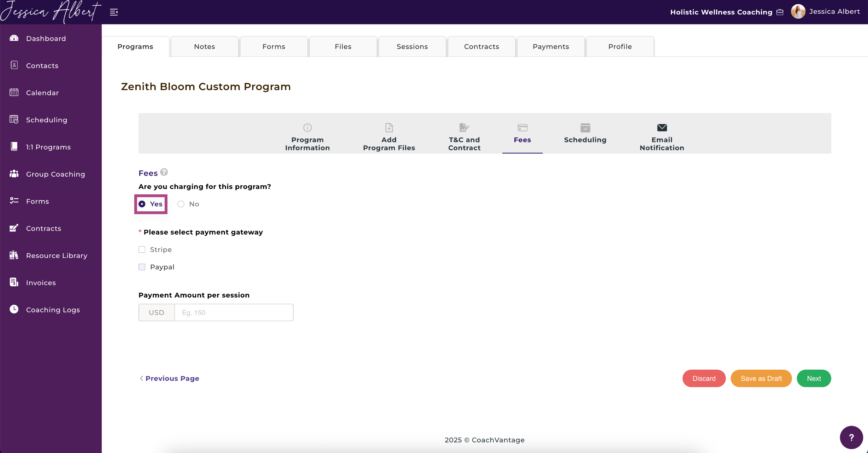Image resolution: width=868 pixels, height=453 pixels.
Task: Click the Scheduling calendar-clock icon
Action: (x=14, y=119)
